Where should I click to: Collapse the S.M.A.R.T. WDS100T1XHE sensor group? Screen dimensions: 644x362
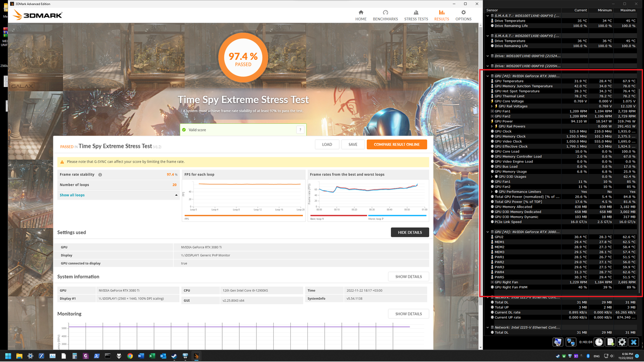click(x=487, y=16)
